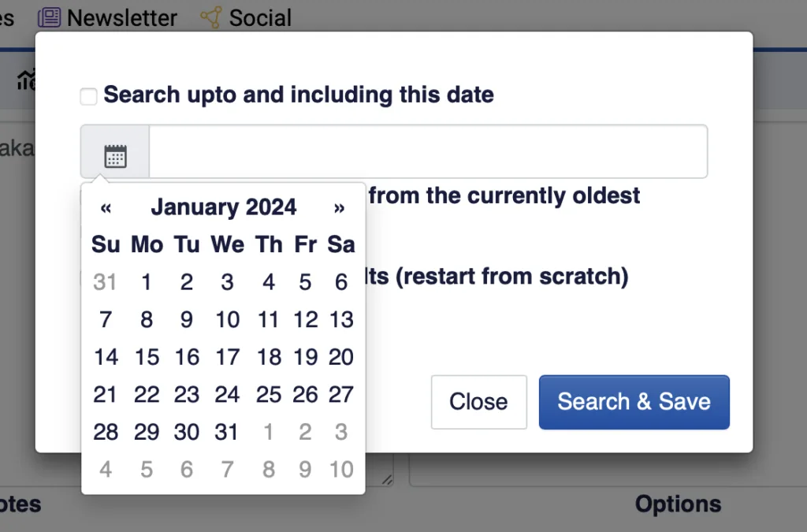Click inside the empty date input field
807x532 pixels.
click(427, 151)
